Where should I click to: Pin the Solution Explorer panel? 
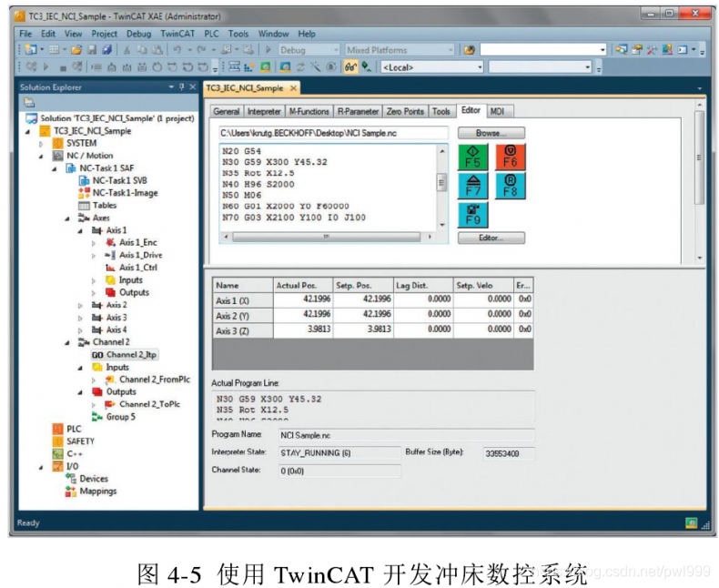(182, 86)
